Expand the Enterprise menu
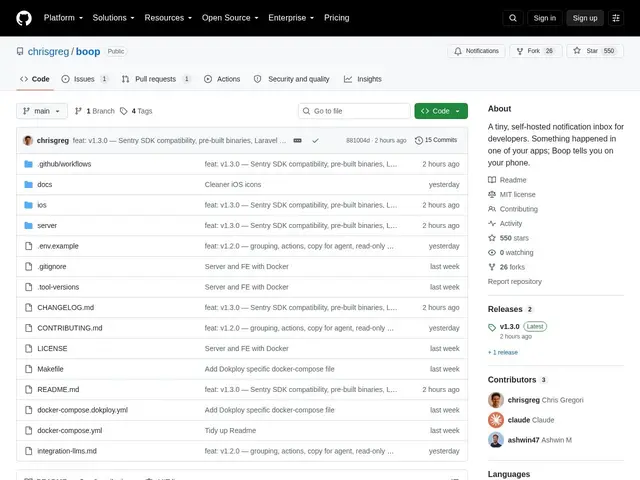This screenshot has width=640, height=480. click(291, 18)
